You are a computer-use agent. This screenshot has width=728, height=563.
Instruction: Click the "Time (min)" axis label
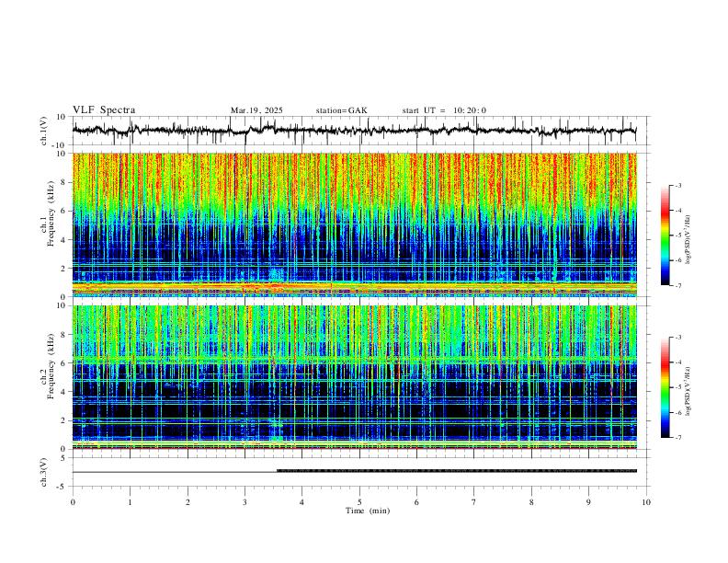point(368,511)
